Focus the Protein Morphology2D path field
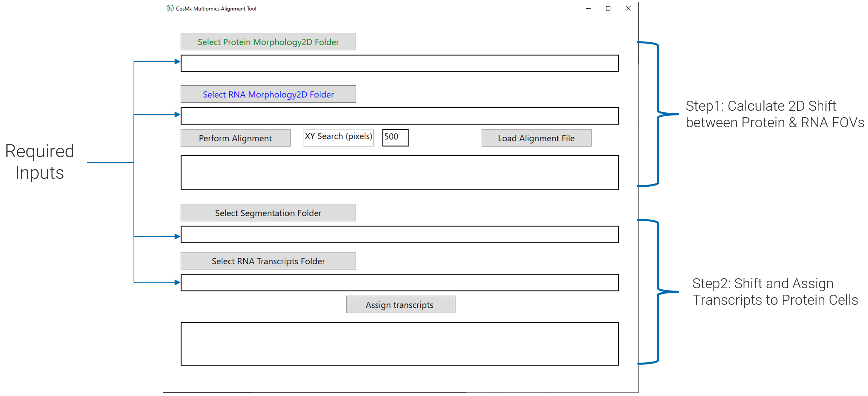The height and width of the screenshot is (396, 868). tap(399, 64)
